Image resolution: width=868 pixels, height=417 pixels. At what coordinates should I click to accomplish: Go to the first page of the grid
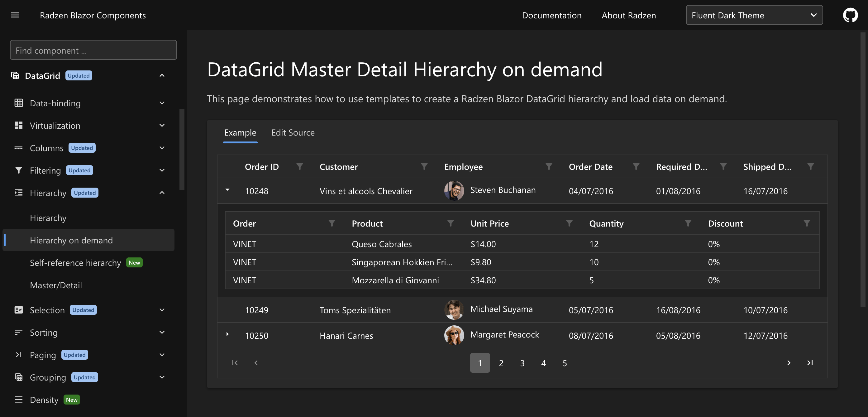[235, 363]
